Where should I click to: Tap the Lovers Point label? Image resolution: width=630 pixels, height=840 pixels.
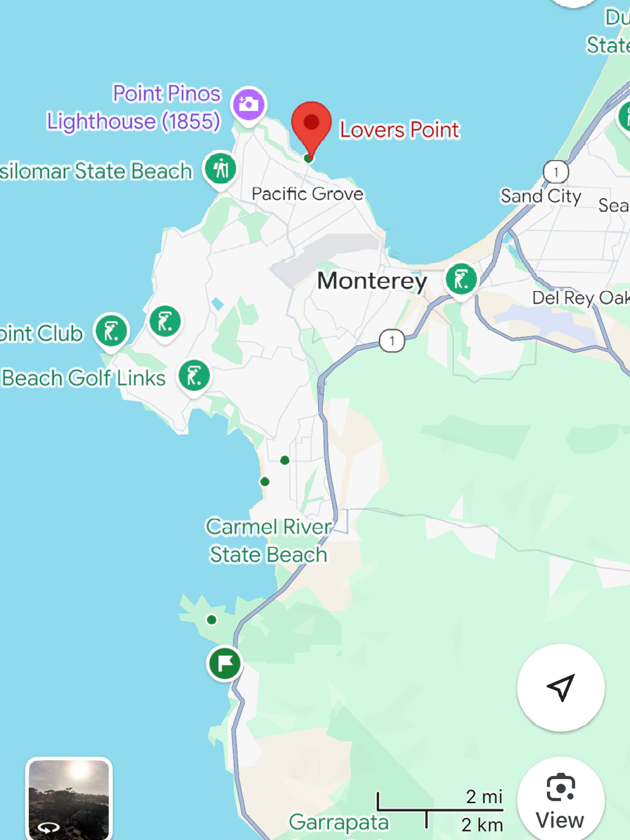(399, 130)
